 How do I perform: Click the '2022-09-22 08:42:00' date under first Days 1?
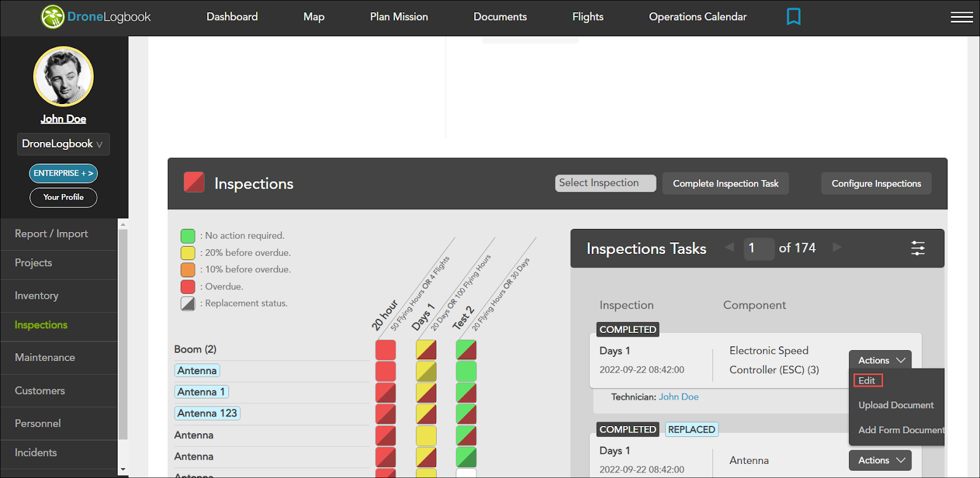642,370
